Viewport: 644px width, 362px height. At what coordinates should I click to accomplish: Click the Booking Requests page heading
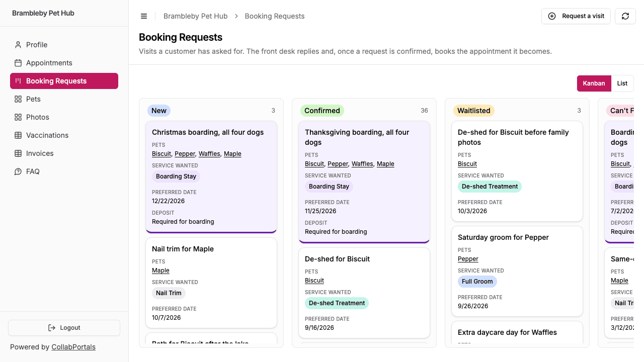[x=181, y=37]
